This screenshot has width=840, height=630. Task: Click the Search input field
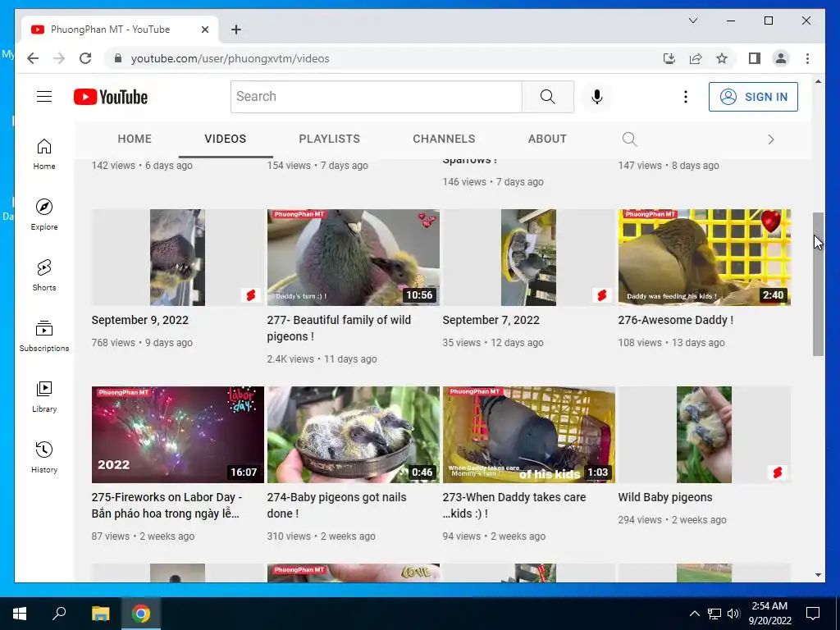(376, 97)
